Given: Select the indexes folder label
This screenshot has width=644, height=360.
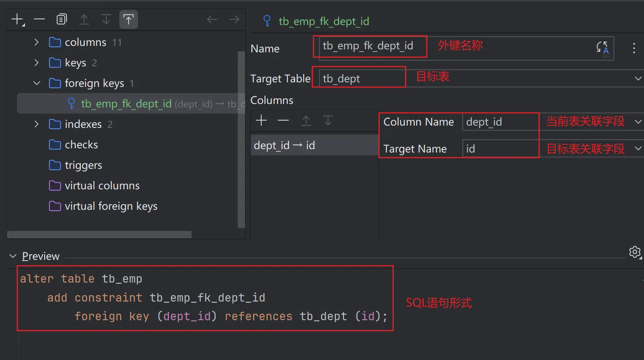Looking at the screenshot, I should (x=83, y=124).
